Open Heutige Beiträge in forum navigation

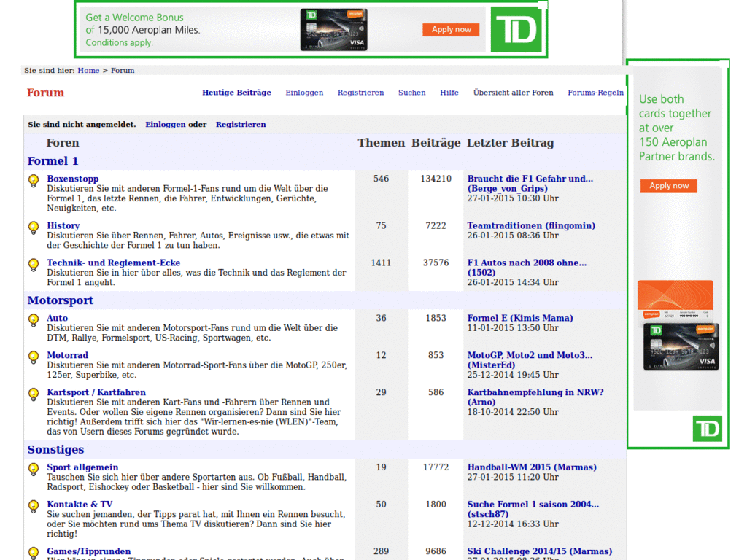[236, 93]
